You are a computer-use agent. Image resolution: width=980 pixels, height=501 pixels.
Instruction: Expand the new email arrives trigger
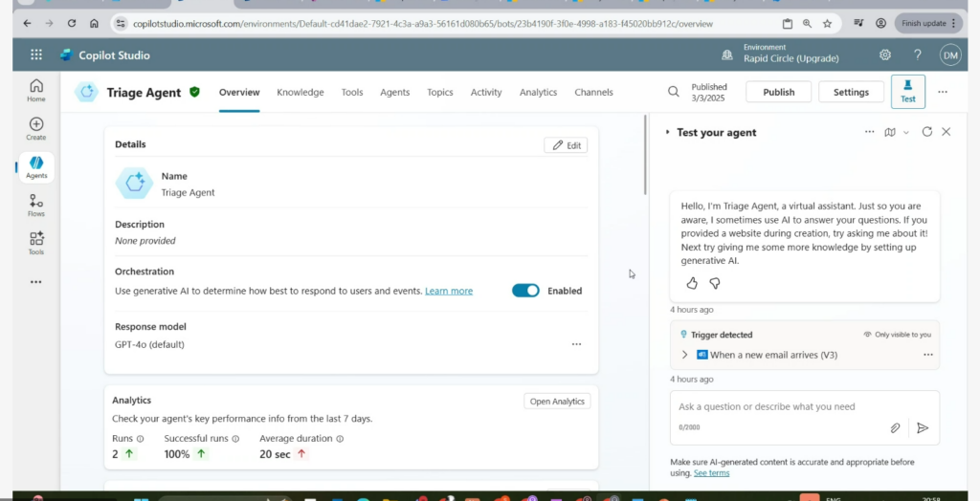(x=684, y=355)
